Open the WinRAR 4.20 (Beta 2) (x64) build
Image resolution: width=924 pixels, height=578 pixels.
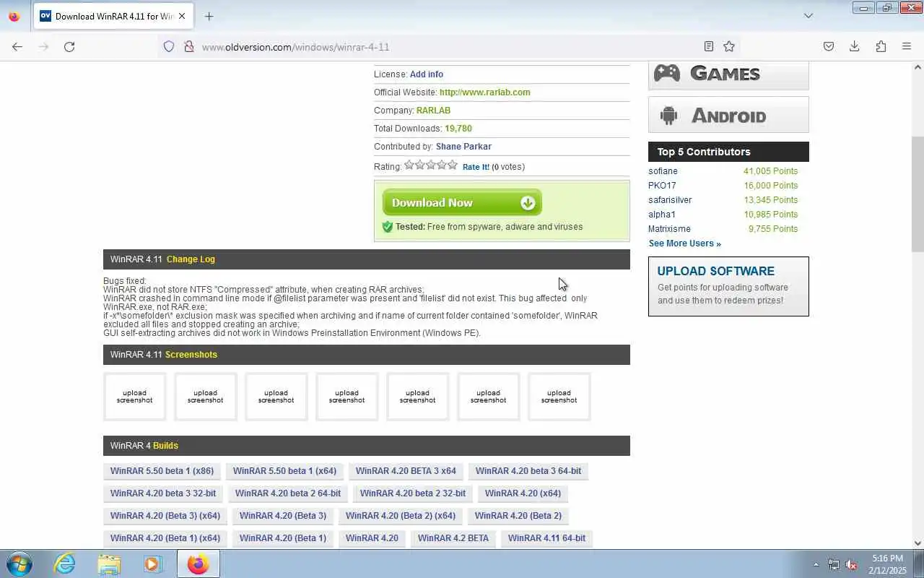coord(401,516)
